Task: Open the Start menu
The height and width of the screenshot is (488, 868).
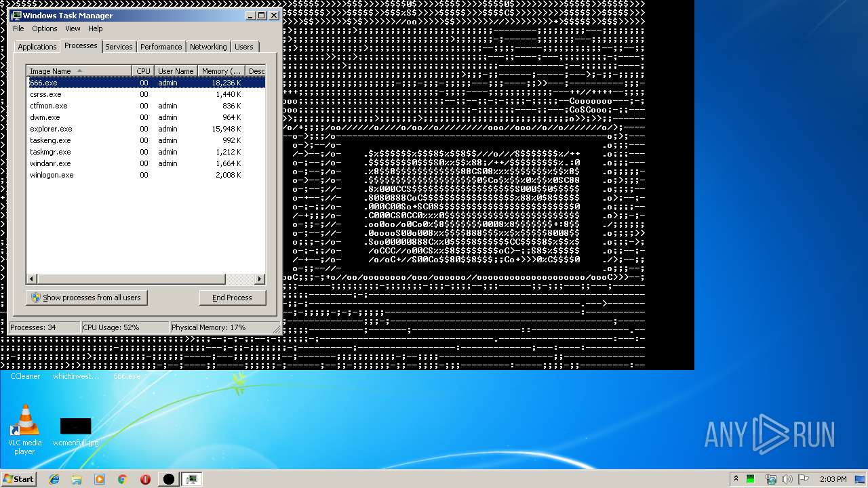Action: point(18,479)
